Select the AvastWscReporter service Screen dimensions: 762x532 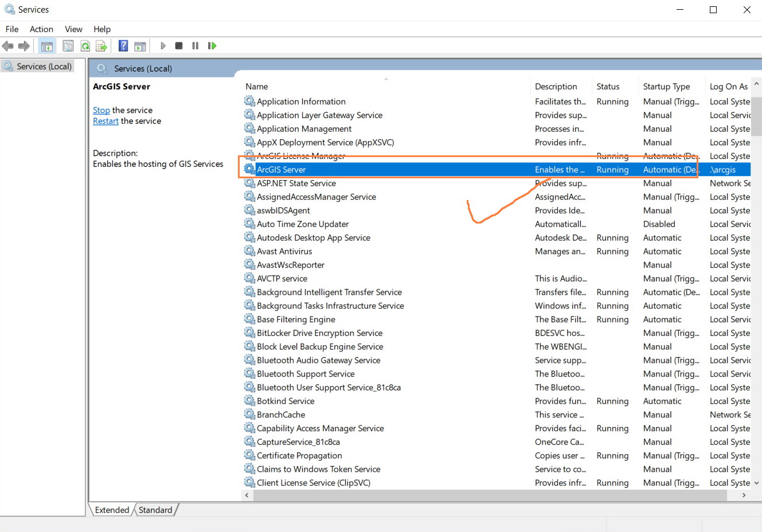(x=291, y=265)
